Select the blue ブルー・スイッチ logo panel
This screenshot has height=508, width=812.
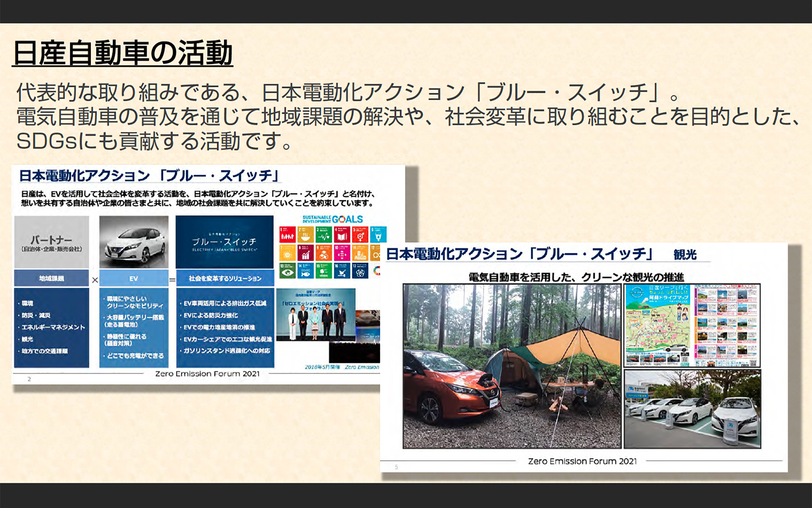coord(225,241)
